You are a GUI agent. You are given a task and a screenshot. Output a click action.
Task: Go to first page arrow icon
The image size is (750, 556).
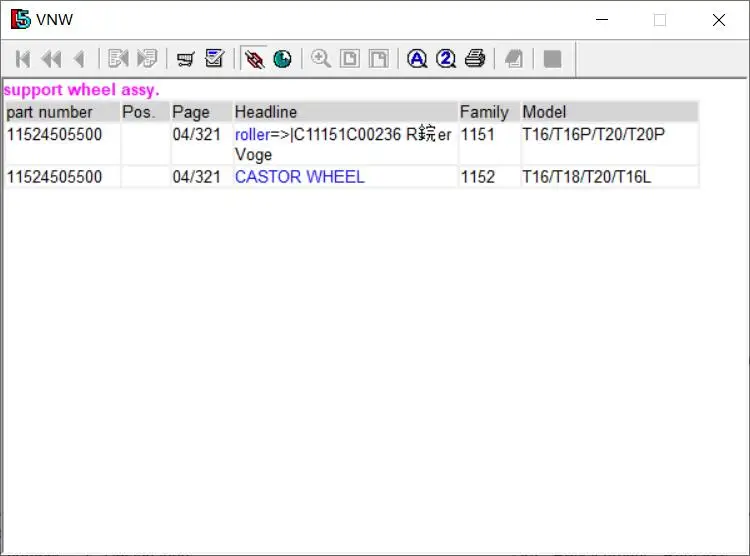23,59
